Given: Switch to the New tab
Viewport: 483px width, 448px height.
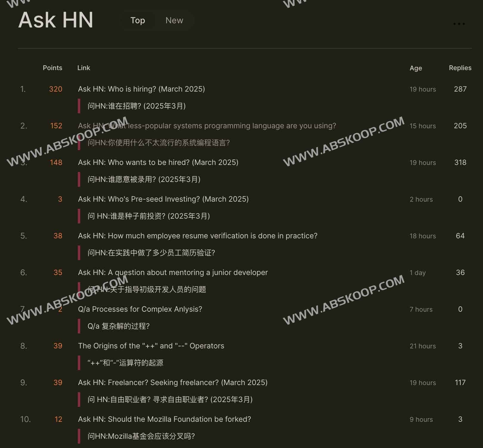Looking at the screenshot, I should point(174,20).
